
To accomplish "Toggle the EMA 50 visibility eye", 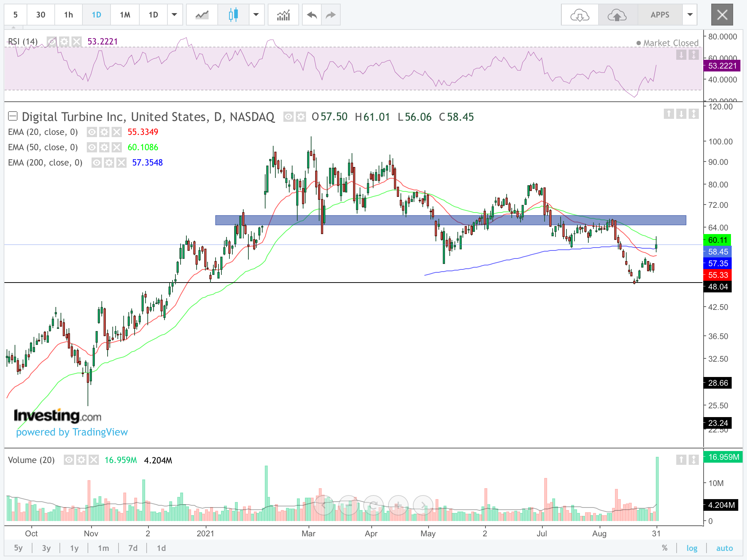I will (x=92, y=147).
